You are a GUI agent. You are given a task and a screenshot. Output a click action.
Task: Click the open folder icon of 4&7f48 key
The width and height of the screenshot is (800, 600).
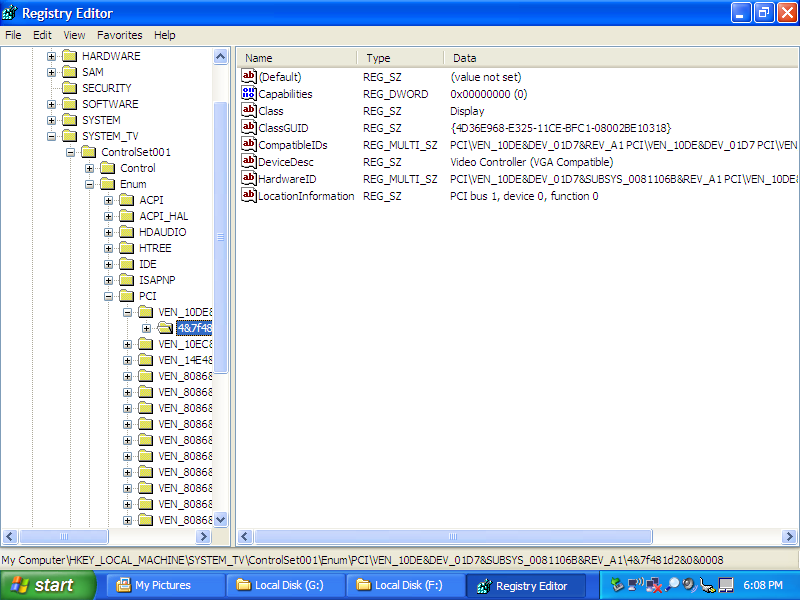tap(165, 328)
